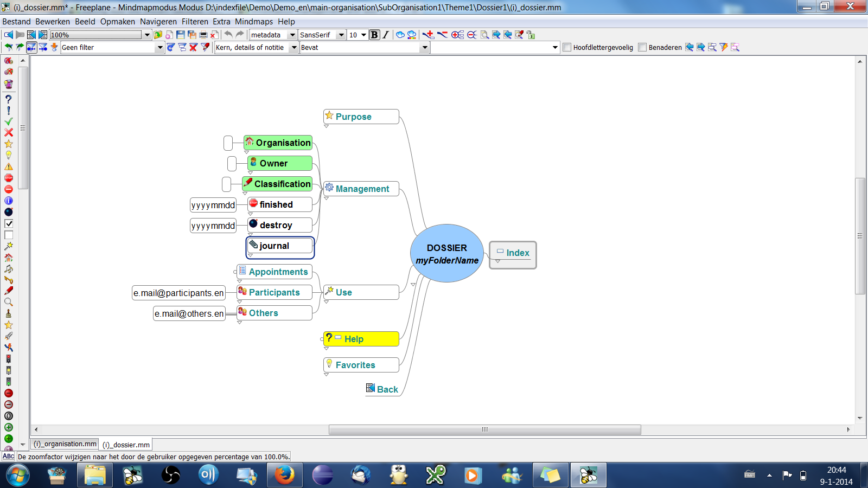Add the green check mark icon
Image resolution: width=868 pixels, height=488 pixels.
click(x=9, y=121)
